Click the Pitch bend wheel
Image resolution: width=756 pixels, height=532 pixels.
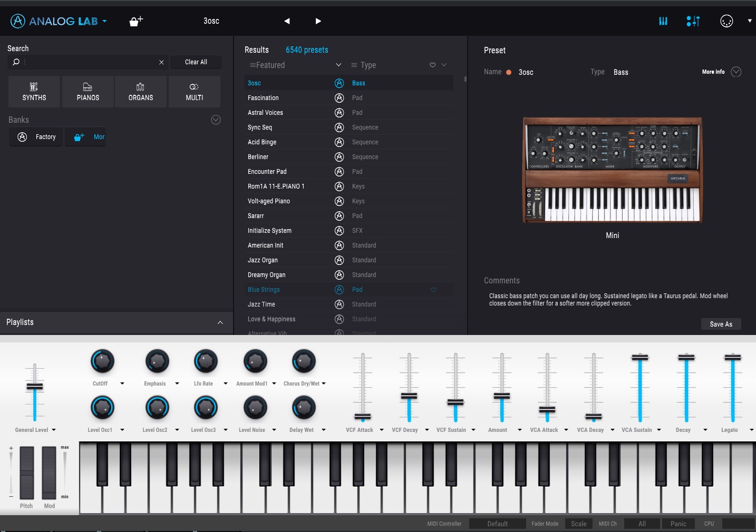(27, 472)
